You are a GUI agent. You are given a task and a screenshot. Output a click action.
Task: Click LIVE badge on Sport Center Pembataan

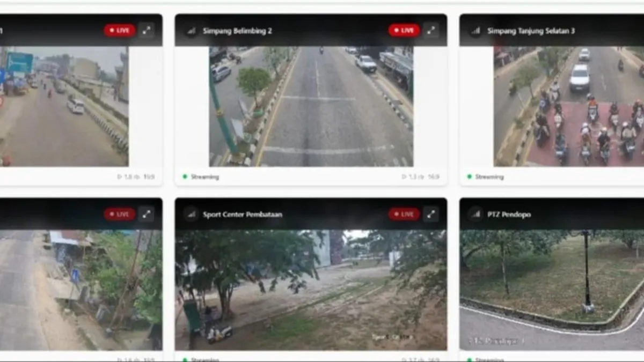tap(404, 215)
